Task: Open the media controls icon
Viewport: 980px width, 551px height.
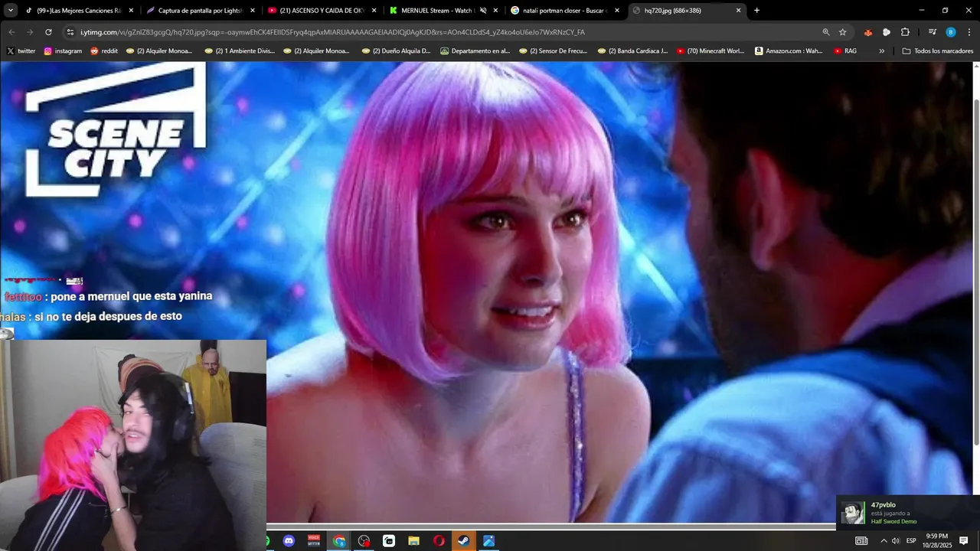Action: pyautogui.click(x=932, y=32)
